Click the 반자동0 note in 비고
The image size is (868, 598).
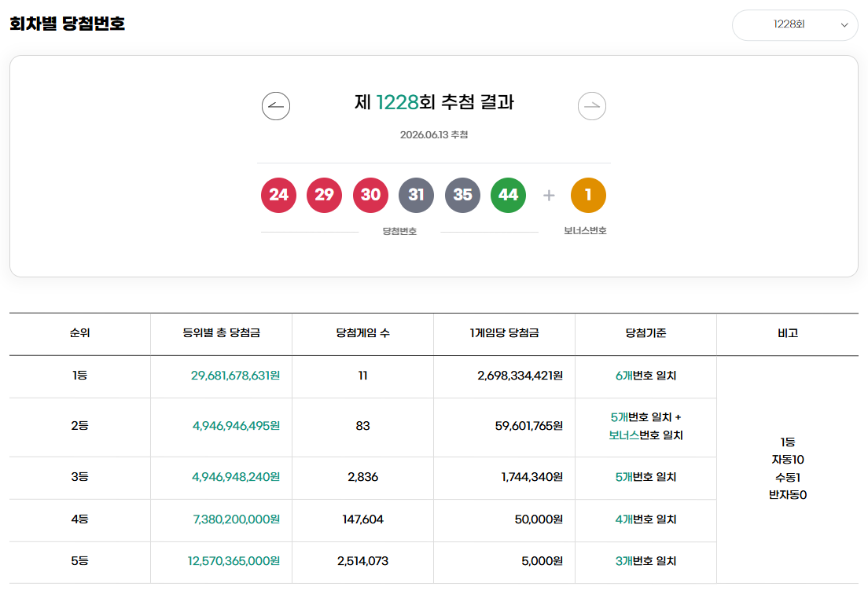click(788, 495)
